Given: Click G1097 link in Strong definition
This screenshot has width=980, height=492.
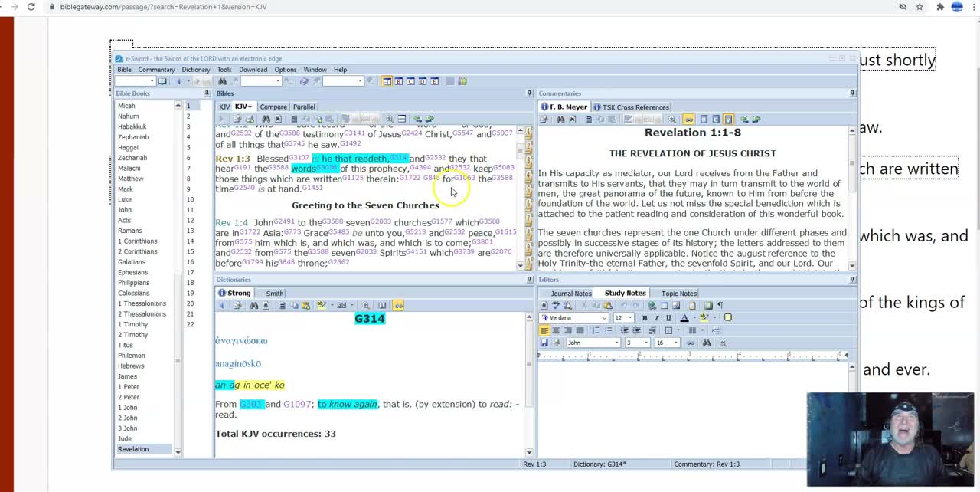Looking at the screenshot, I should tap(297, 404).
